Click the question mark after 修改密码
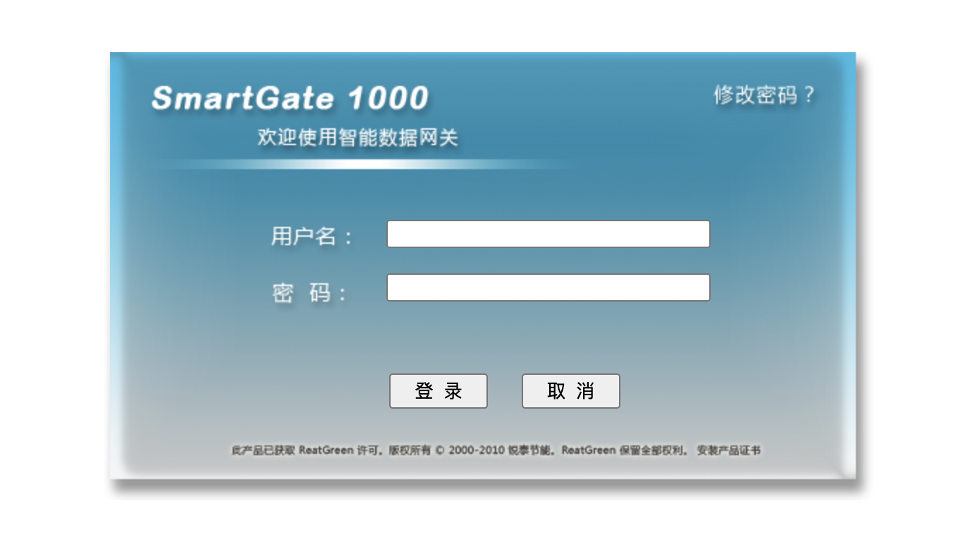980x551 pixels. coord(809,94)
